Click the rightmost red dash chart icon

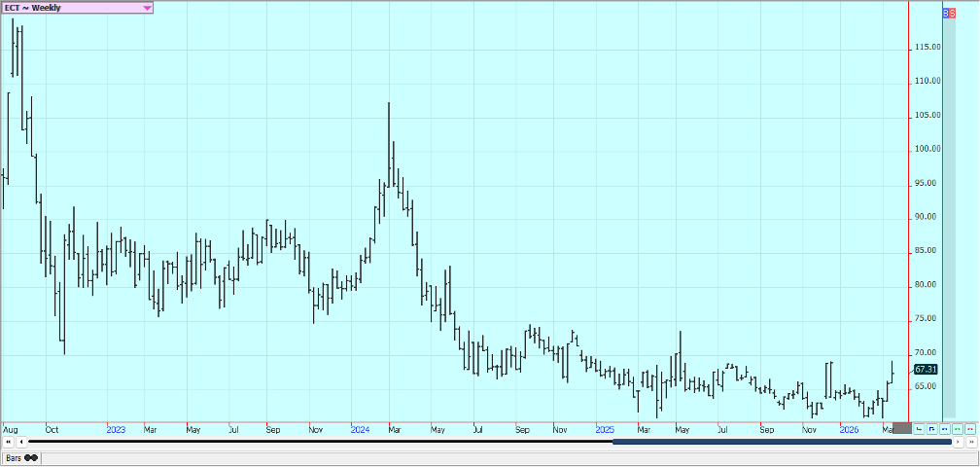[969, 428]
